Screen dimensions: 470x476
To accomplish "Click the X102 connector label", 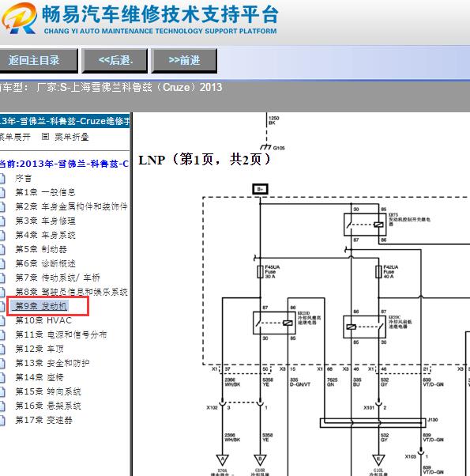I will click(x=212, y=408).
